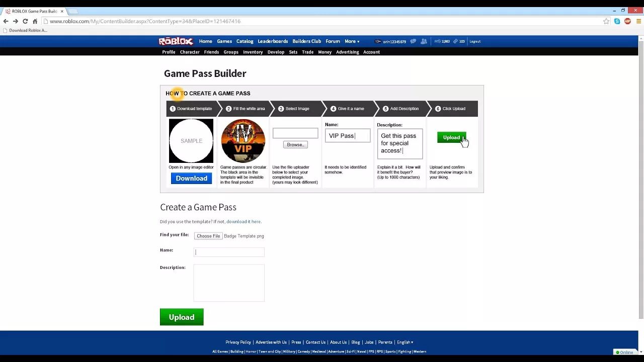Go to Character in the sub-navigation
644x362 pixels.
pos(190,52)
